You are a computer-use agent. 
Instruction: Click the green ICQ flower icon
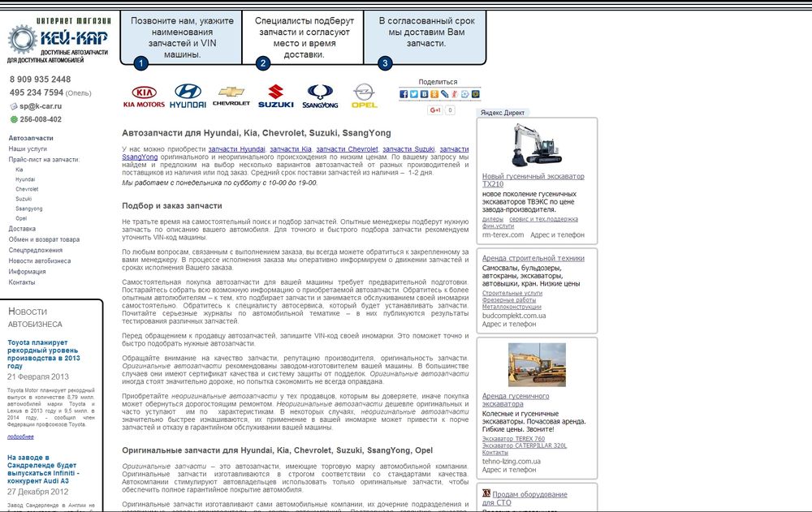[14, 119]
